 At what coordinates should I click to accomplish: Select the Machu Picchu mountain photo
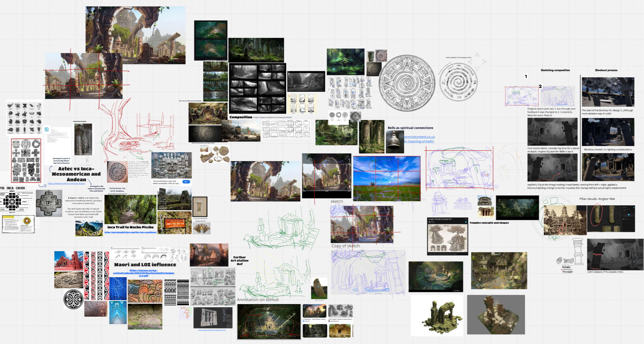tap(89, 229)
